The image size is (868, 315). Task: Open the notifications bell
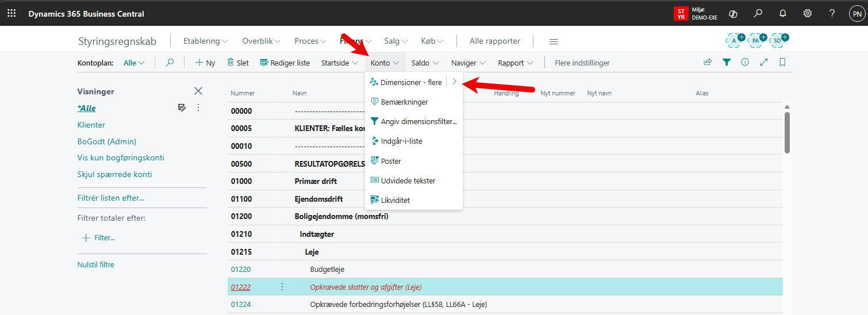click(782, 14)
